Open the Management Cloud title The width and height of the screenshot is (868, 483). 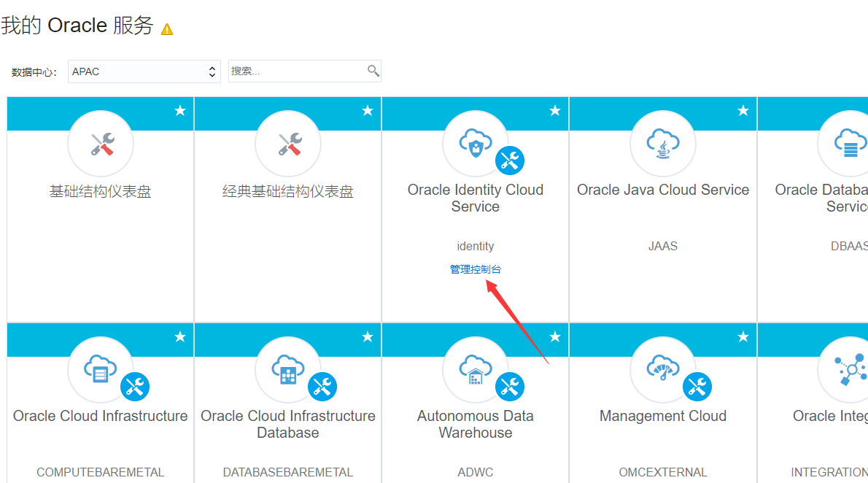663,416
